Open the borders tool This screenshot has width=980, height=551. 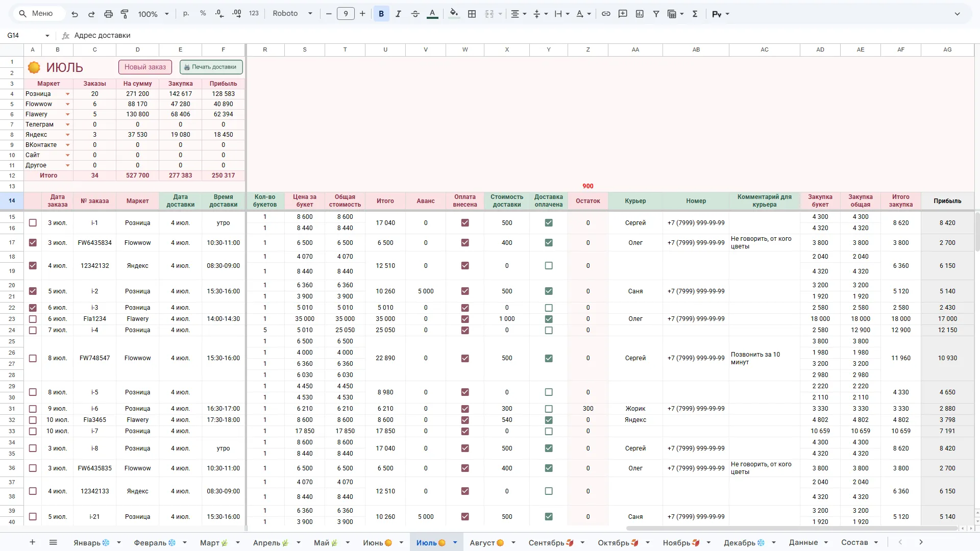[x=472, y=14]
